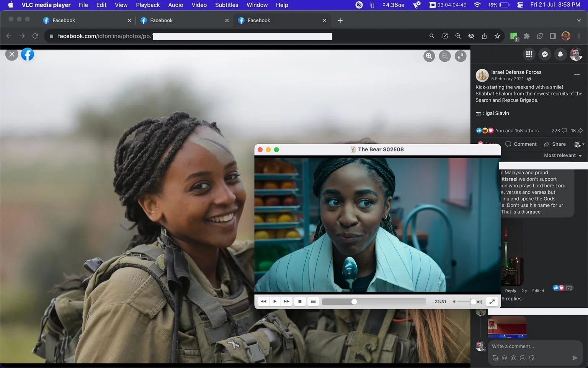This screenshot has height=368, width=588.
Task: Open the Facebook apps grid menu
Action: pos(529,54)
